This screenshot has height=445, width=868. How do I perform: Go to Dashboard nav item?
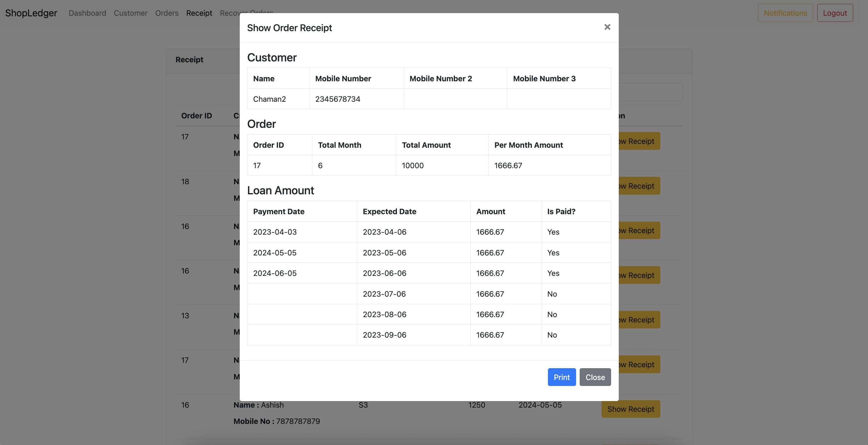(x=87, y=13)
